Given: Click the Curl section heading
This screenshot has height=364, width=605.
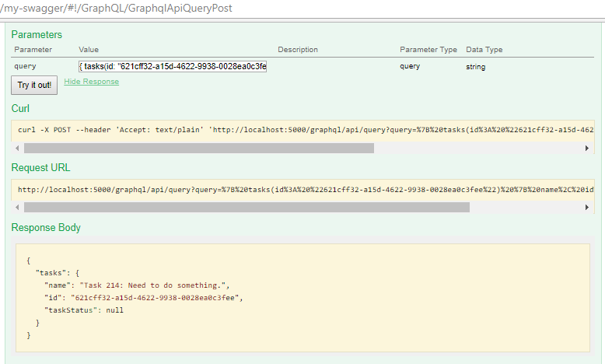Looking at the screenshot, I should click(20, 108).
